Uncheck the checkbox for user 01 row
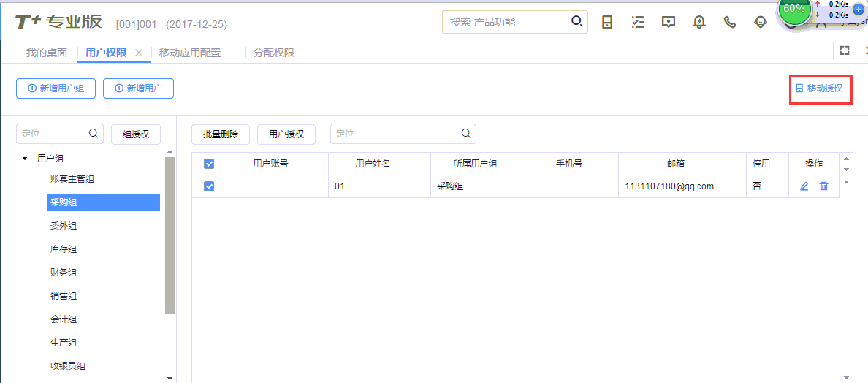This screenshot has height=383, width=868. (x=209, y=186)
